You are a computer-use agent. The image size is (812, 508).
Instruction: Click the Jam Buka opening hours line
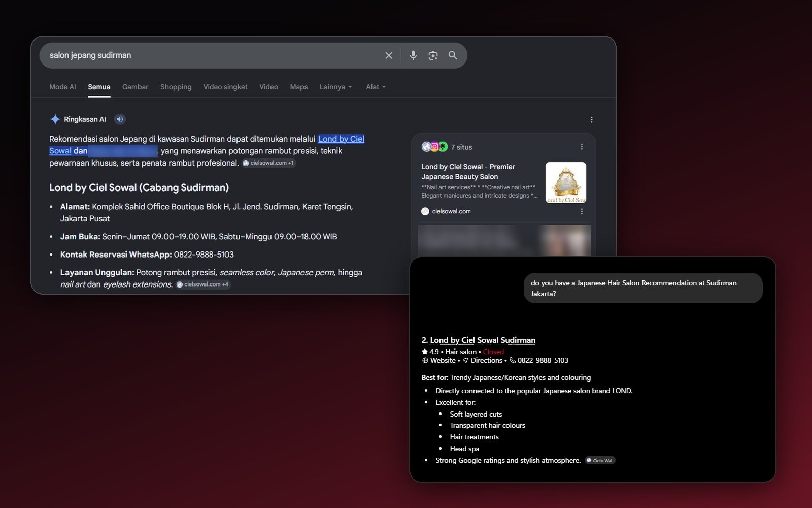point(198,237)
